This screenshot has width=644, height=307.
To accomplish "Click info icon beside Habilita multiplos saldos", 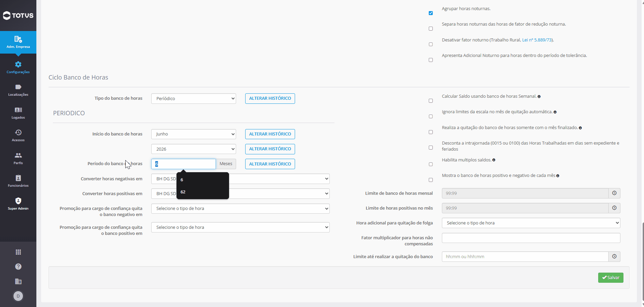I will point(494,160).
